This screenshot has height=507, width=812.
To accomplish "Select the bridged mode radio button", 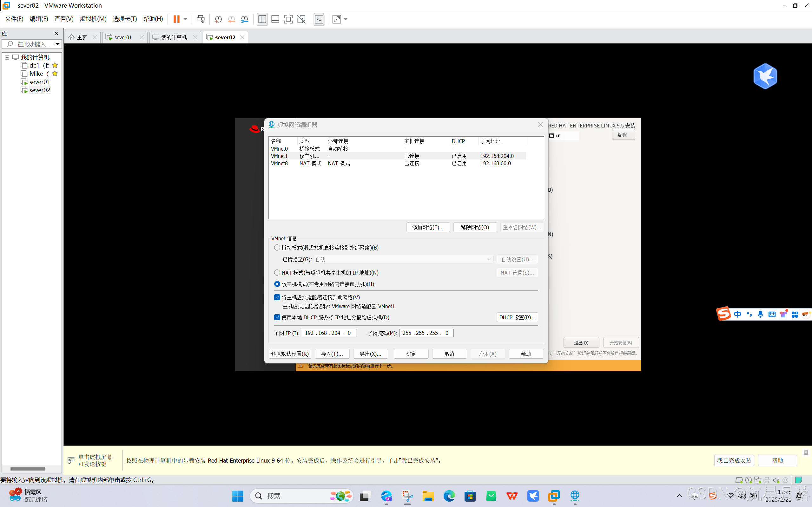I will coord(277,247).
